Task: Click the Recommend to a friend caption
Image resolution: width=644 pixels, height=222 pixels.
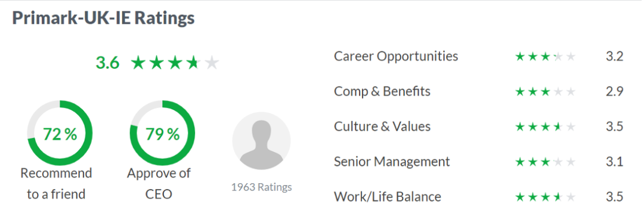Action: click(x=56, y=183)
